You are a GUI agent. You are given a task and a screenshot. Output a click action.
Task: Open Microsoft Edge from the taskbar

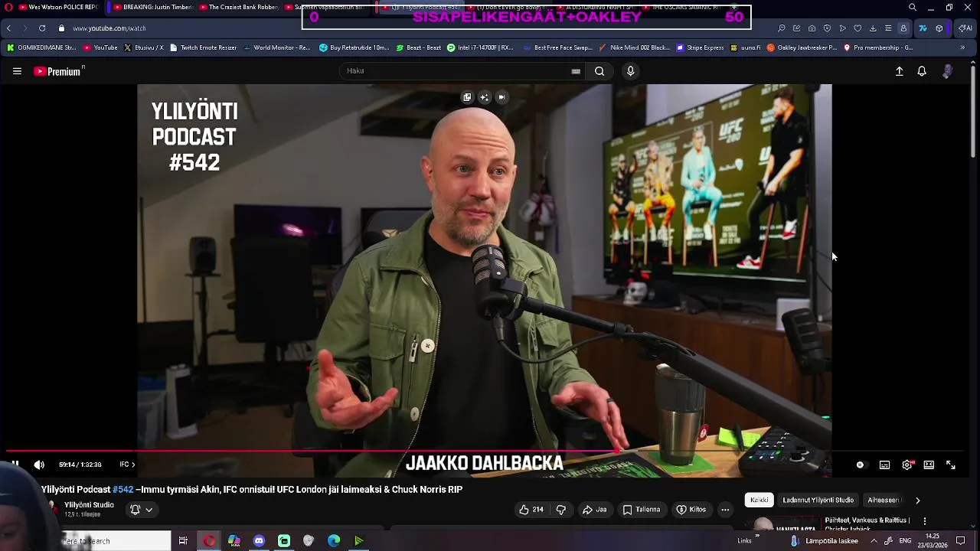coord(334,541)
